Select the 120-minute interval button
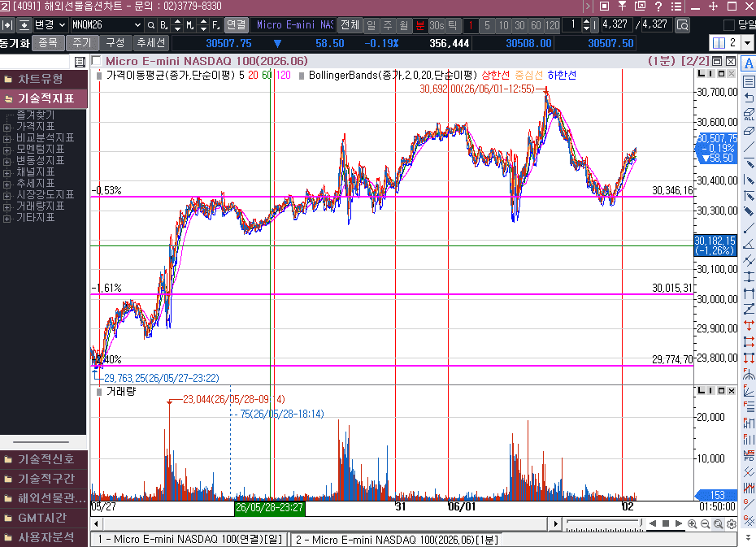Image resolution: width=756 pixels, height=547 pixels. point(552,25)
